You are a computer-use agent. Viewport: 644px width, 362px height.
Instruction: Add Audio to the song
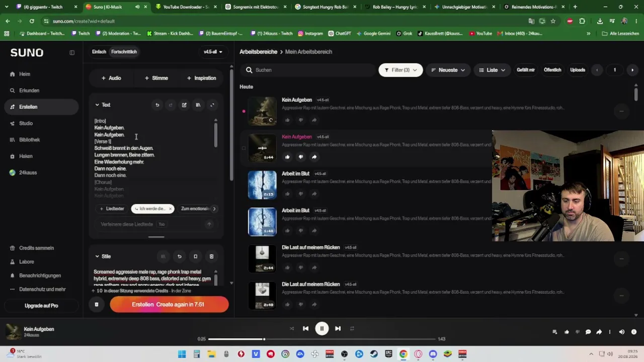point(111,78)
